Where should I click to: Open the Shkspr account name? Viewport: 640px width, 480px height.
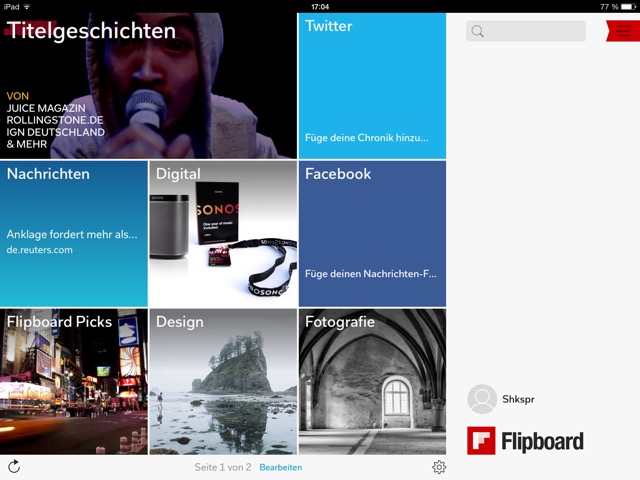518,399
